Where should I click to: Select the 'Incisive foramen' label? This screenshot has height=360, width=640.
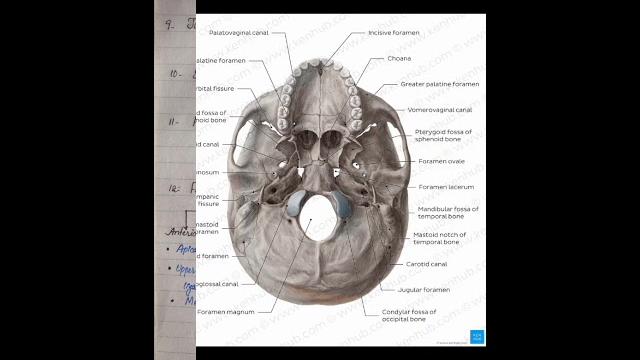394,33
